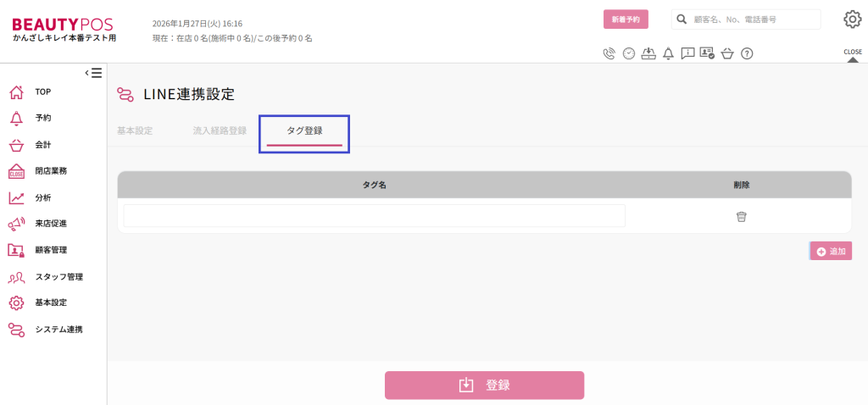This screenshot has height=405, width=868.
Task: Click the shopping basket icon in header
Action: (727, 53)
